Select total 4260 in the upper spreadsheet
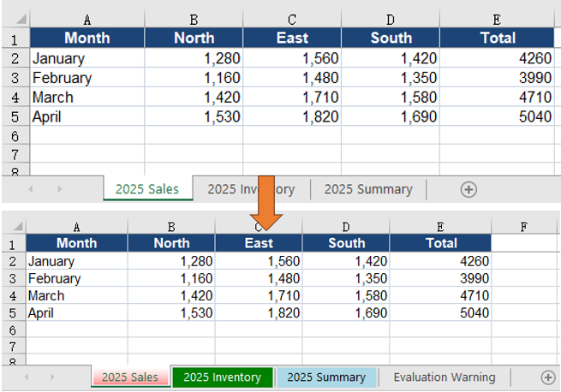 point(497,58)
